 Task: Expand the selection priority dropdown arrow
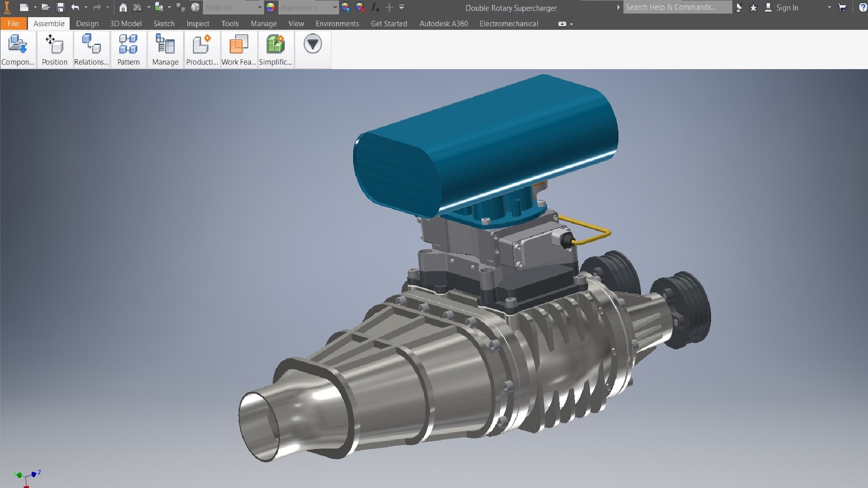(x=170, y=7)
